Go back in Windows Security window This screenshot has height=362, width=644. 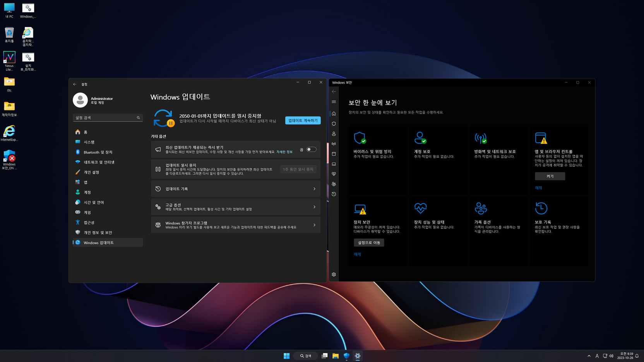click(x=334, y=92)
